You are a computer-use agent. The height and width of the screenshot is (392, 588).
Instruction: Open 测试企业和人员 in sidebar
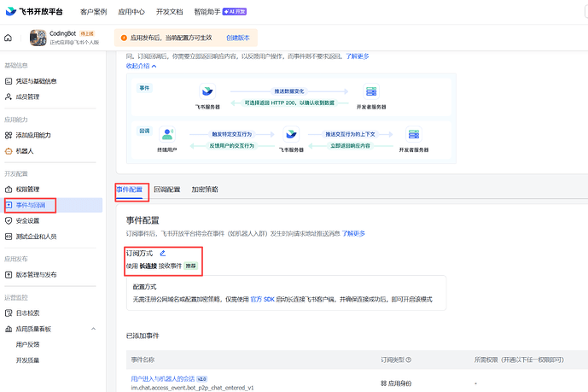pos(36,237)
